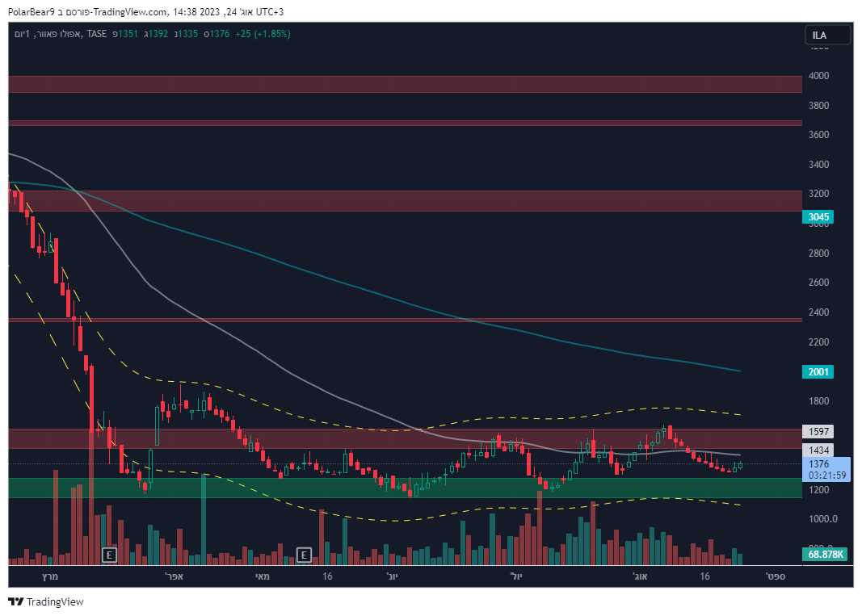The width and height of the screenshot is (862, 616).
Task: Click the 2600 price axis label
Action: pyautogui.click(x=818, y=283)
